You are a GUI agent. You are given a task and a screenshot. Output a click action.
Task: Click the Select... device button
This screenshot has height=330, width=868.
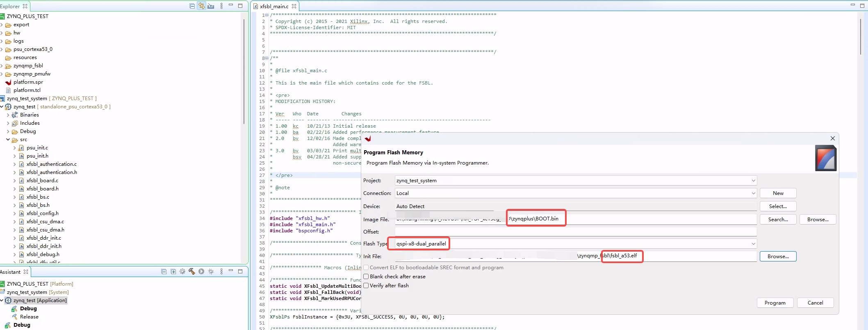click(x=778, y=206)
